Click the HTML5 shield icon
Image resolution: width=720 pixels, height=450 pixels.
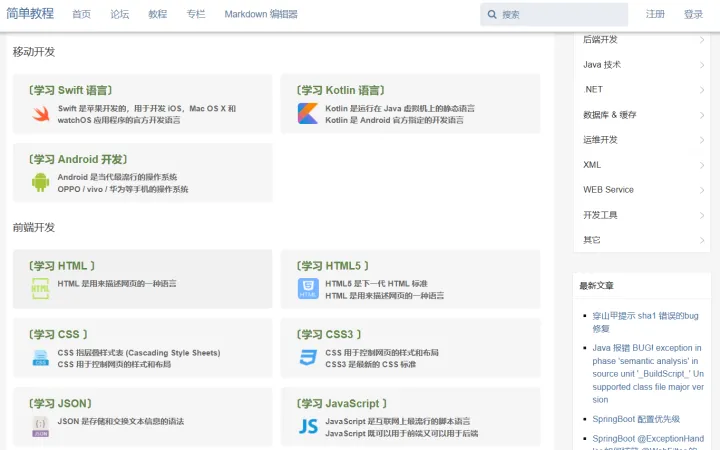click(308, 288)
